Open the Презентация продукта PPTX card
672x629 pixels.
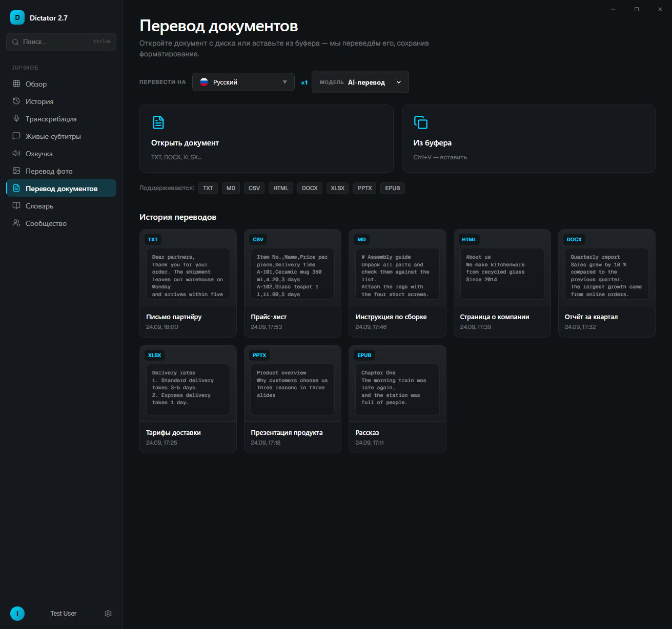click(293, 399)
